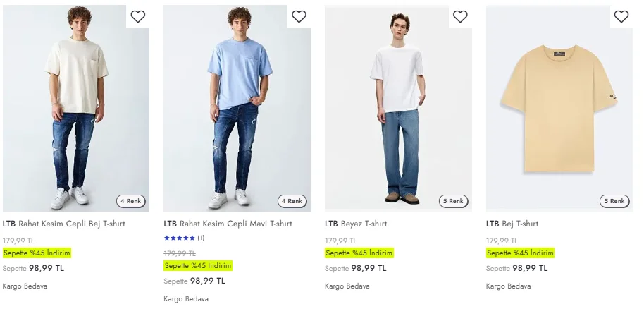The width and height of the screenshot is (644, 309).
Task: Tap heart icon on plain beige T-shirt
Action: click(621, 17)
